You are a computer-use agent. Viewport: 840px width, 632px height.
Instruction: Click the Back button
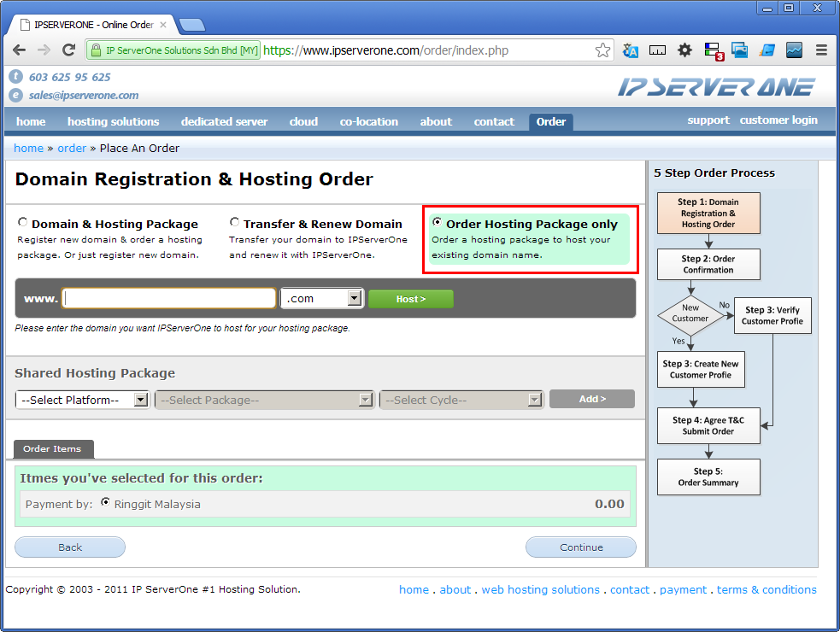(x=70, y=547)
